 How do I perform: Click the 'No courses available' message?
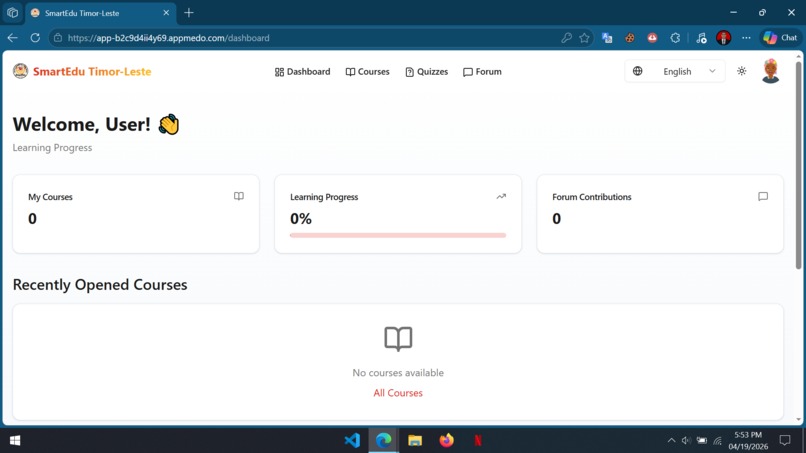398,373
